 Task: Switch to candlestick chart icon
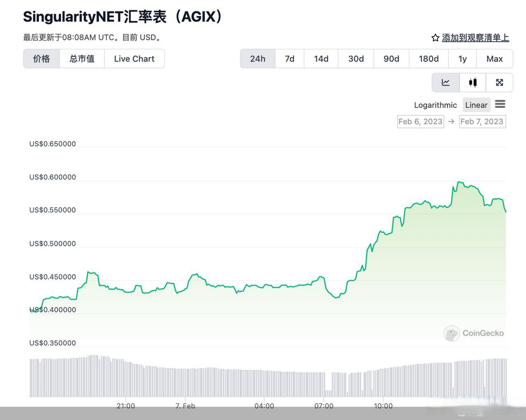point(473,82)
